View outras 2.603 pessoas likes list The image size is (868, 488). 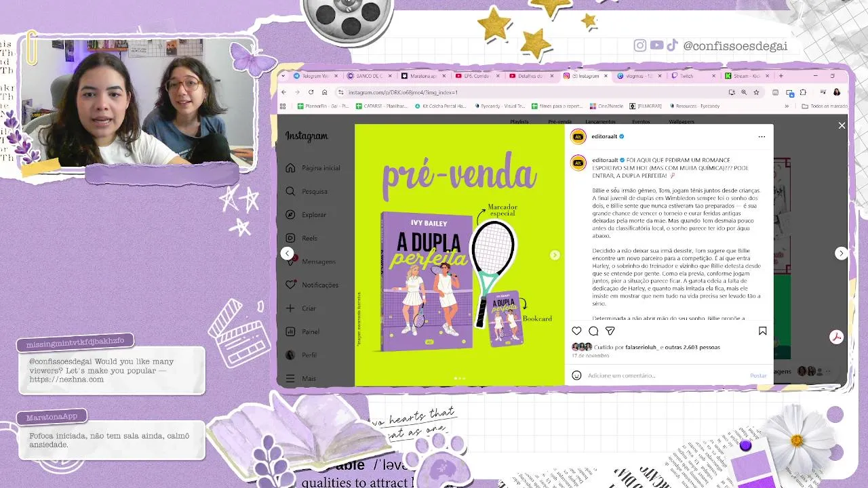pyautogui.click(x=692, y=347)
